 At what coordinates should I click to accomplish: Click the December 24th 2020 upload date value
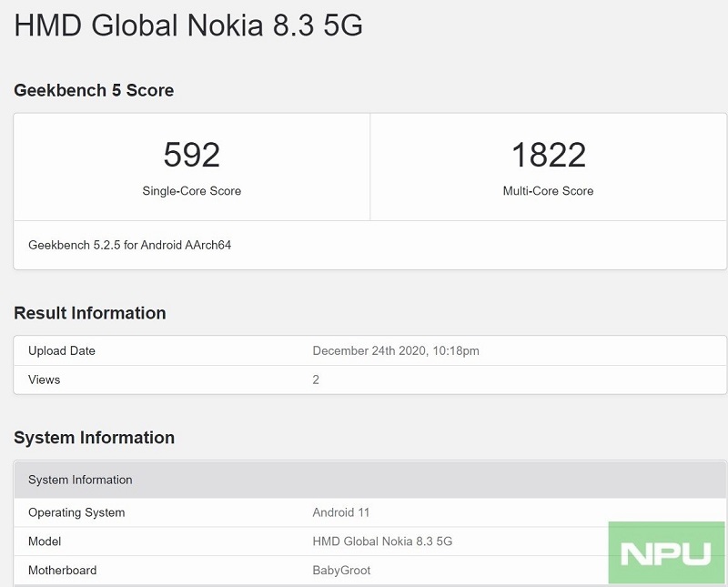click(396, 350)
